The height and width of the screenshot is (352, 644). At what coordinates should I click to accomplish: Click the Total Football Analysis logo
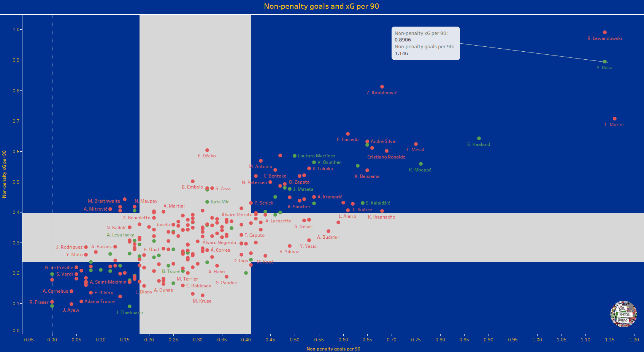click(x=623, y=314)
